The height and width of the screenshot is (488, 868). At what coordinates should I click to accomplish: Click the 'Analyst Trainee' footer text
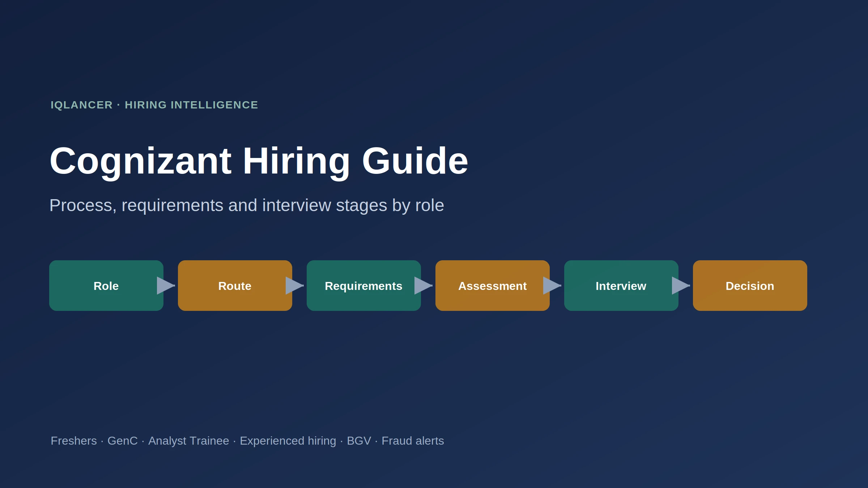pos(189,441)
